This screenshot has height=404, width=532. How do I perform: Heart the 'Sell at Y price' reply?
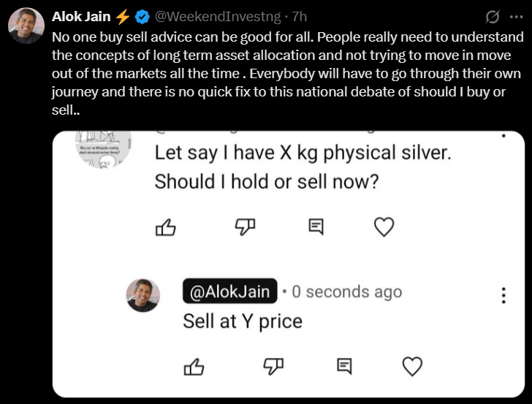click(x=413, y=365)
